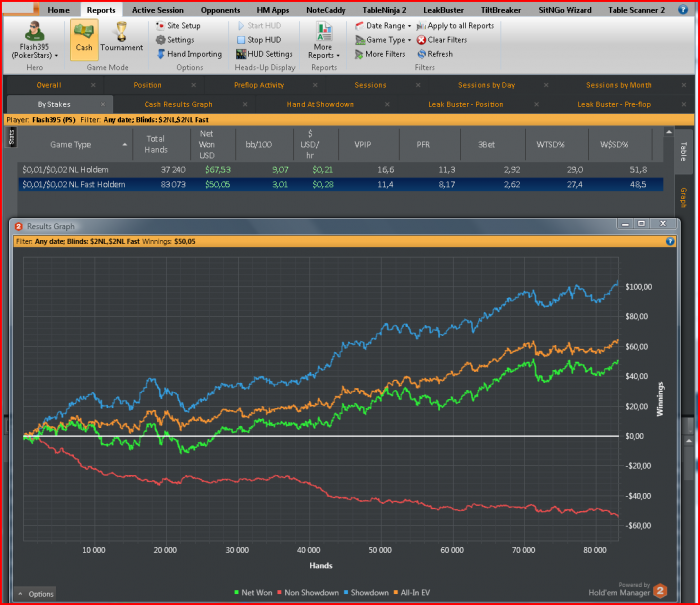Open Date Range filter dropdown

point(383,26)
